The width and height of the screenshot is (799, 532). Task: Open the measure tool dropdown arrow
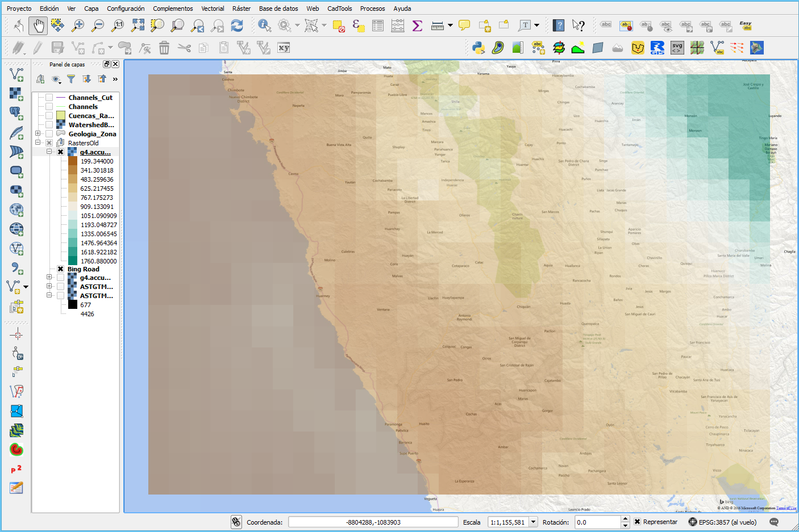[x=450, y=26]
